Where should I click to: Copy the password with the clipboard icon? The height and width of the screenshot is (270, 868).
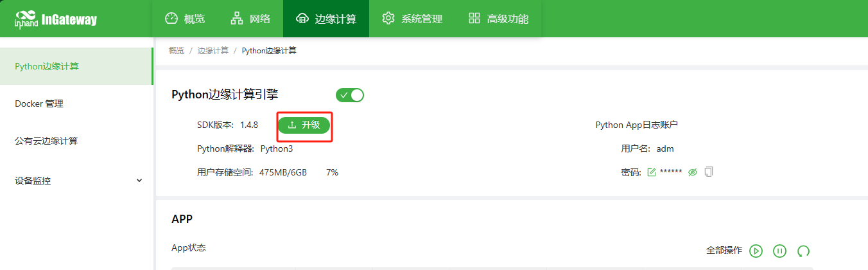pyautogui.click(x=709, y=172)
